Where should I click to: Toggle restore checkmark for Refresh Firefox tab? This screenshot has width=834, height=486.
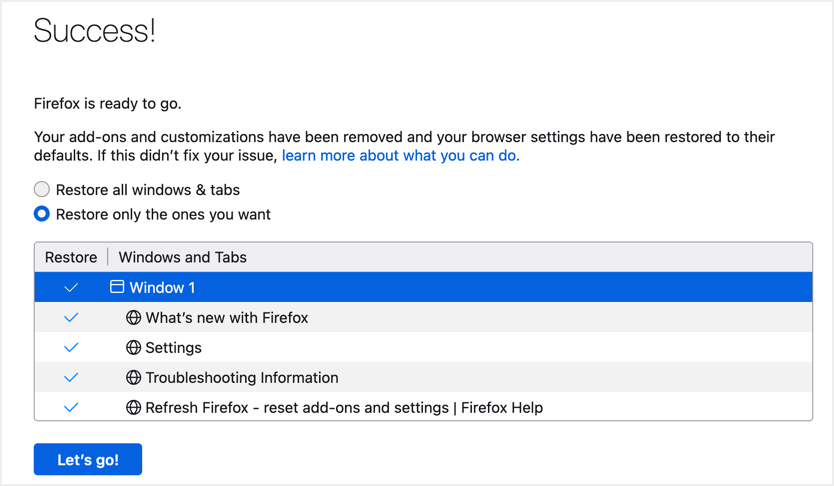click(71, 408)
